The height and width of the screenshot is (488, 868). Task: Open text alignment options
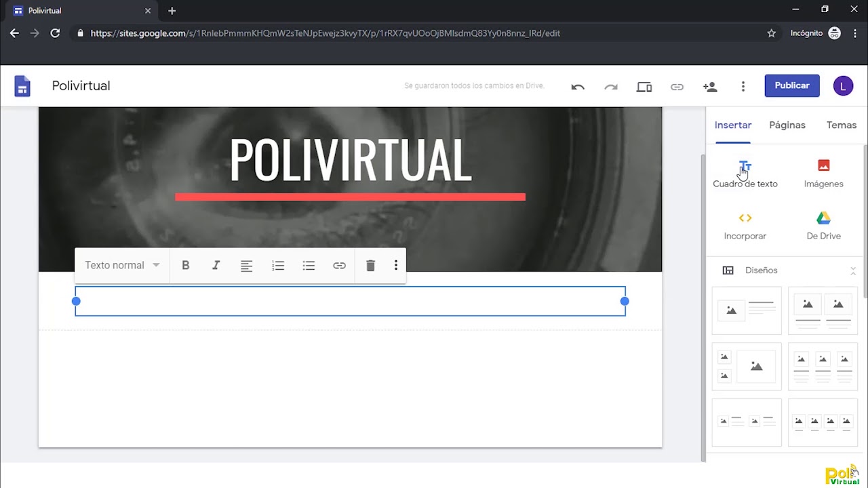[247, 266]
